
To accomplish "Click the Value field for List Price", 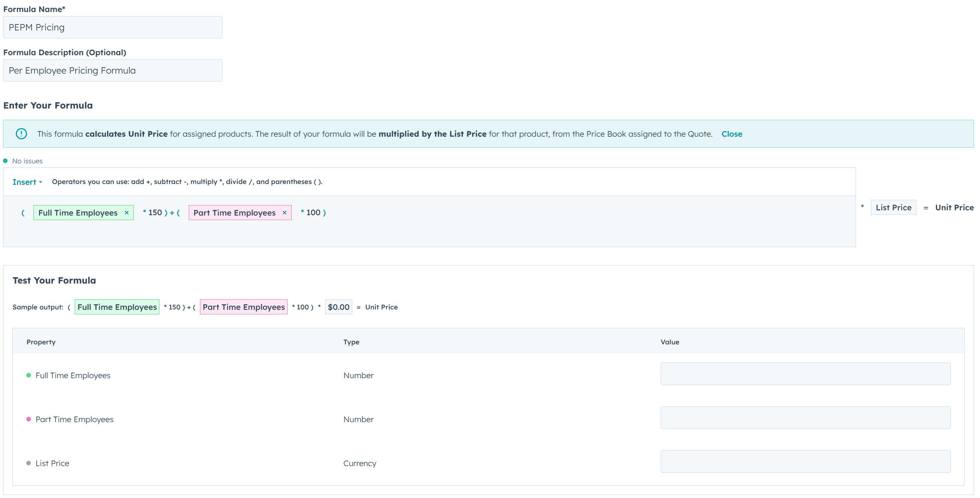I will 805,462.
